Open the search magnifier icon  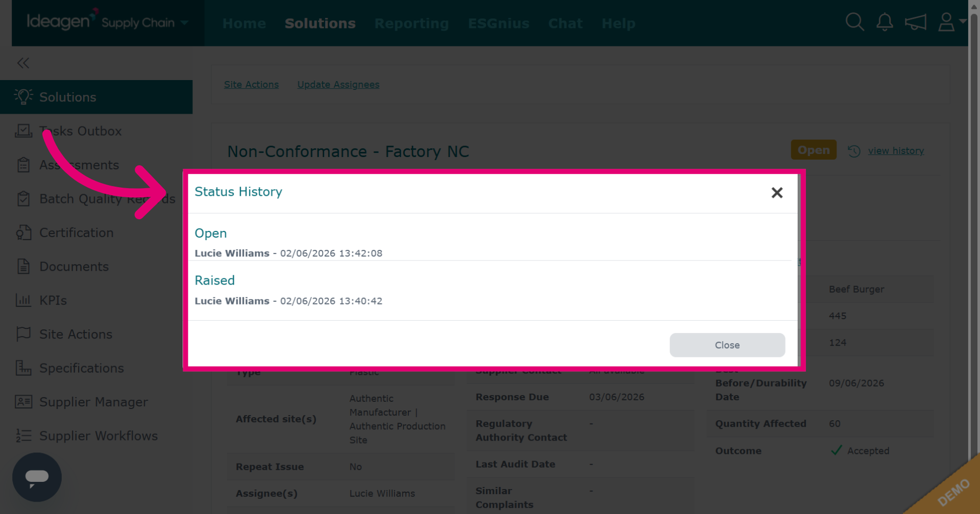tap(854, 22)
